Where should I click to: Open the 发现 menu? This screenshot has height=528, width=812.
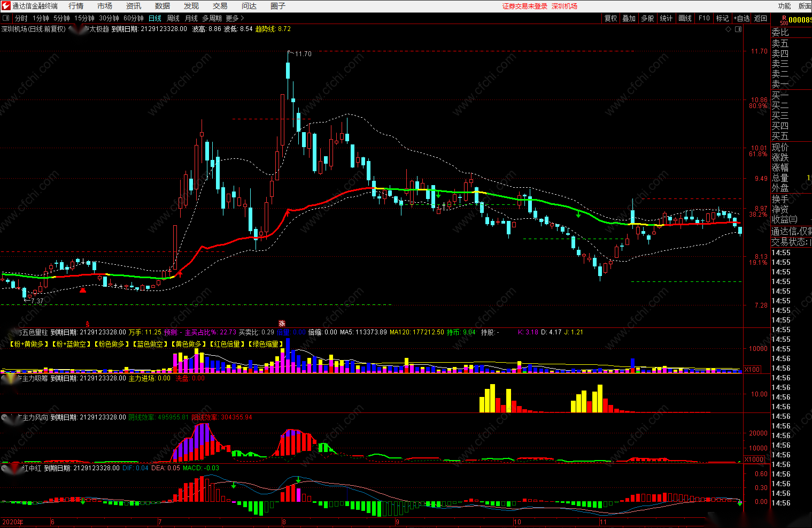[191, 6]
